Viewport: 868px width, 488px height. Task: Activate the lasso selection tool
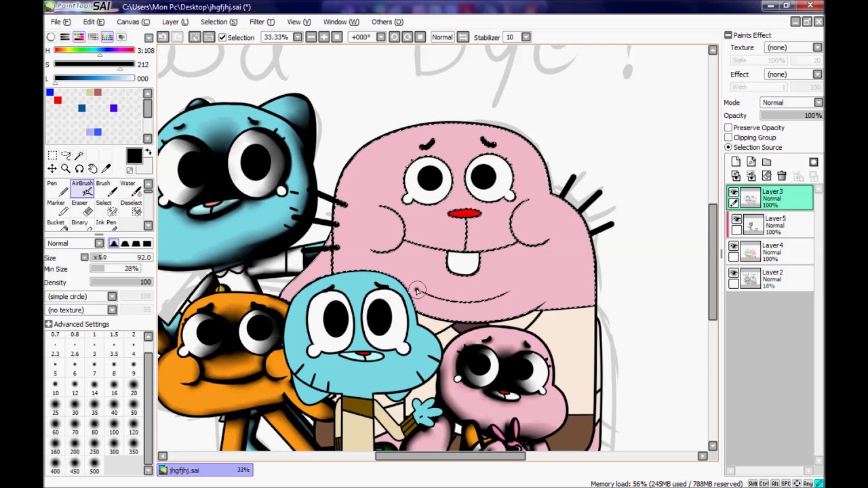click(66, 155)
